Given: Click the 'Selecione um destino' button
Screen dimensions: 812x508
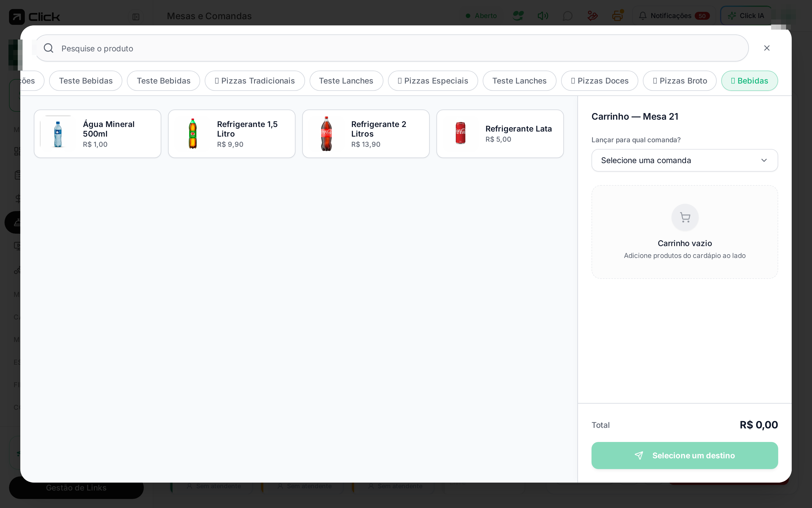Looking at the screenshot, I should [685, 456].
